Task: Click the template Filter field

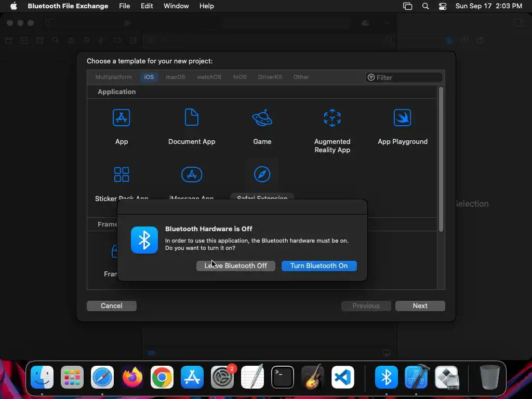Action: click(x=404, y=77)
